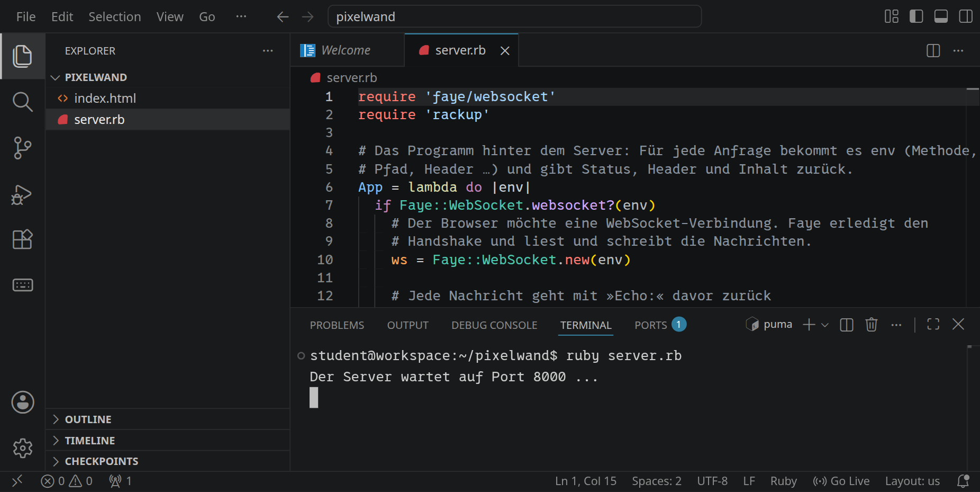Split the editor to the right
This screenshot has width=980, height=492.
[x=933, y=51]
